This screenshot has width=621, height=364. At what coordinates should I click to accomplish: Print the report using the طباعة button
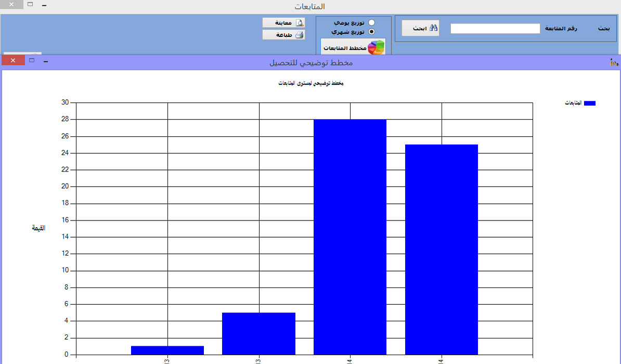pos(283,35)
